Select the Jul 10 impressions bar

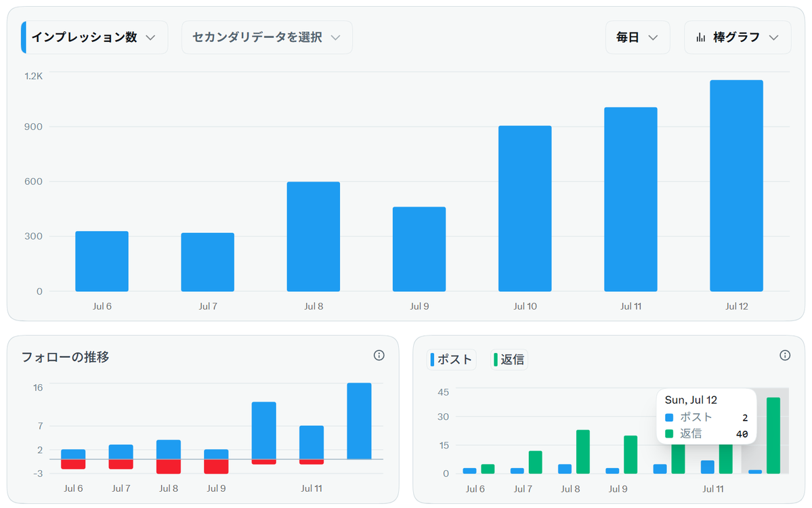pos(525,209)
